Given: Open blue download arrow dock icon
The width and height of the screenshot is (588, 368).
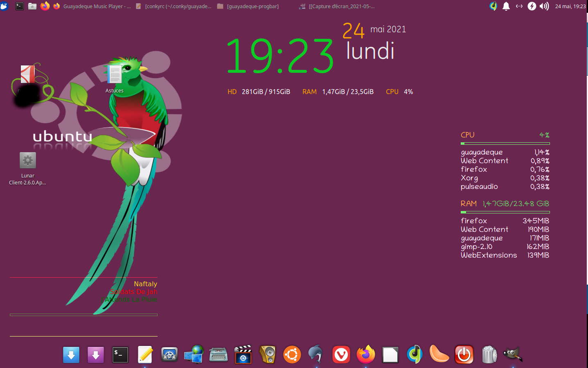Looking at the screenshot, I should pos(71,355).
